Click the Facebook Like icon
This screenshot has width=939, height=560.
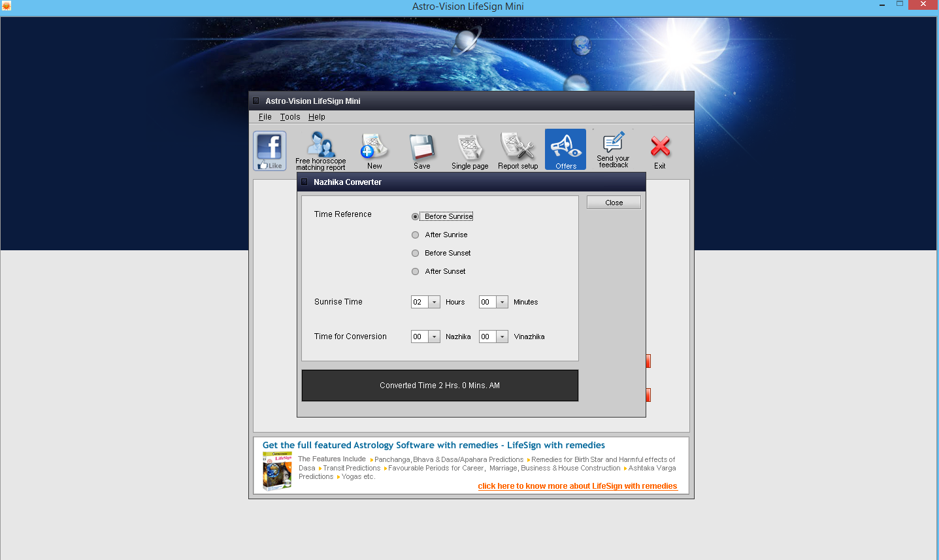[x=270, y=151]
